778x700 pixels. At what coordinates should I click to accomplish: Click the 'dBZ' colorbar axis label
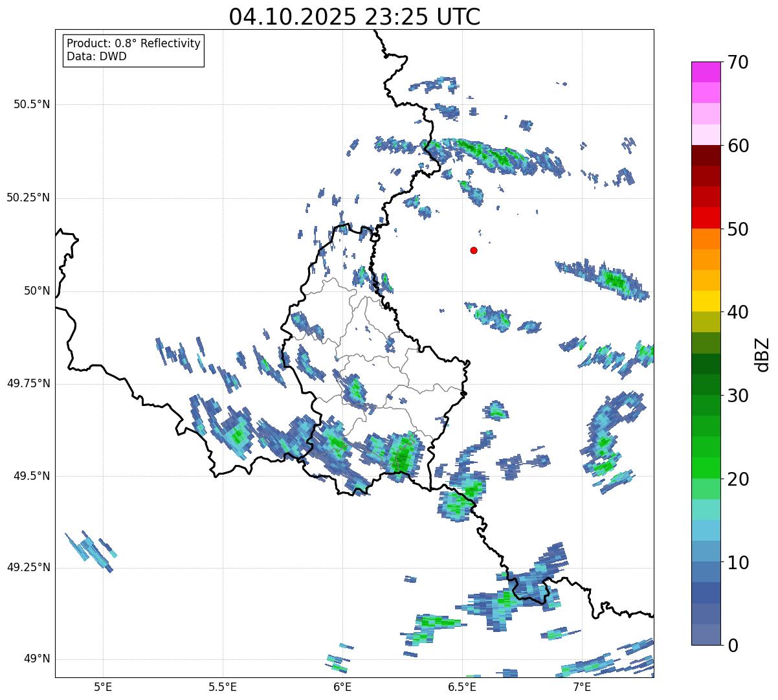click(x=762, y=354)
